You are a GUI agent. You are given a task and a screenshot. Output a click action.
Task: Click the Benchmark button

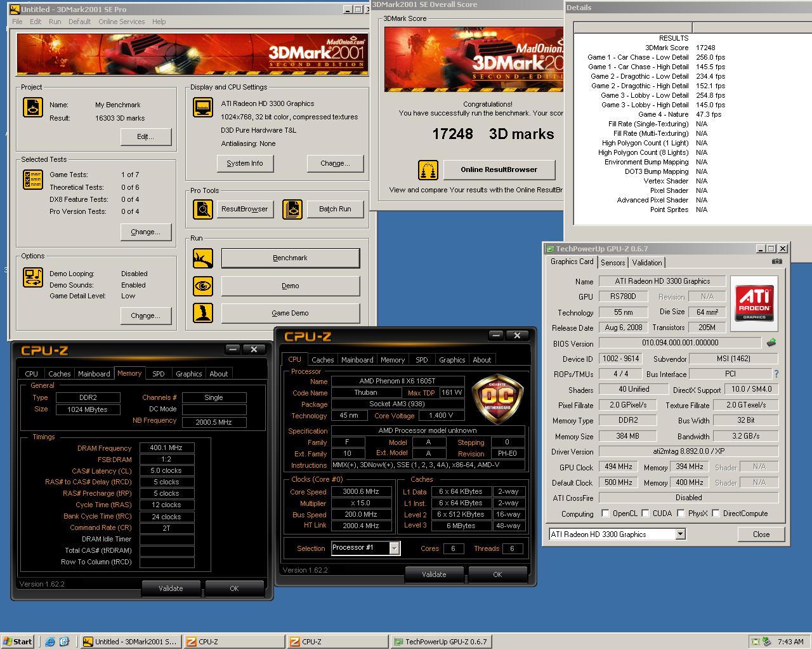[x=291, y=258]
